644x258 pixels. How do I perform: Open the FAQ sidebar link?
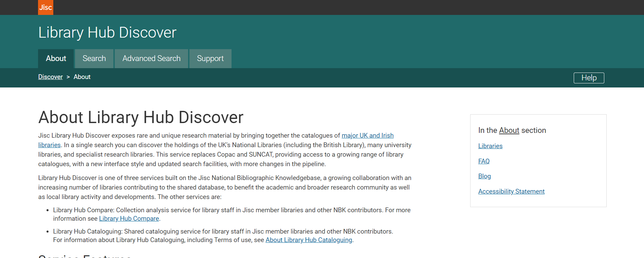(x=484, y=161)
